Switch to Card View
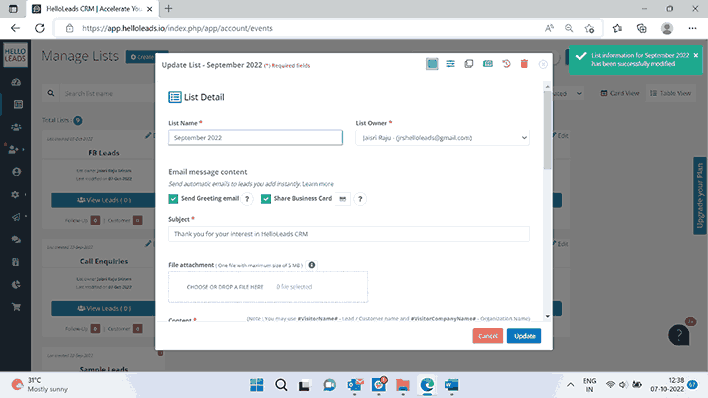The height and width of the screenshot is (398, 708). pyautogui.click(x=620, y=94)
